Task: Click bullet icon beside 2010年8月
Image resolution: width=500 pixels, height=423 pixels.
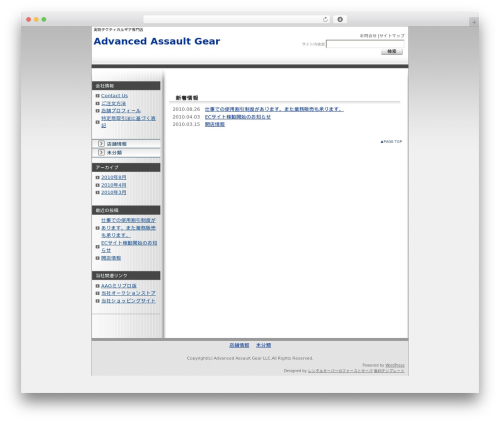Action: tap(97, 177)
